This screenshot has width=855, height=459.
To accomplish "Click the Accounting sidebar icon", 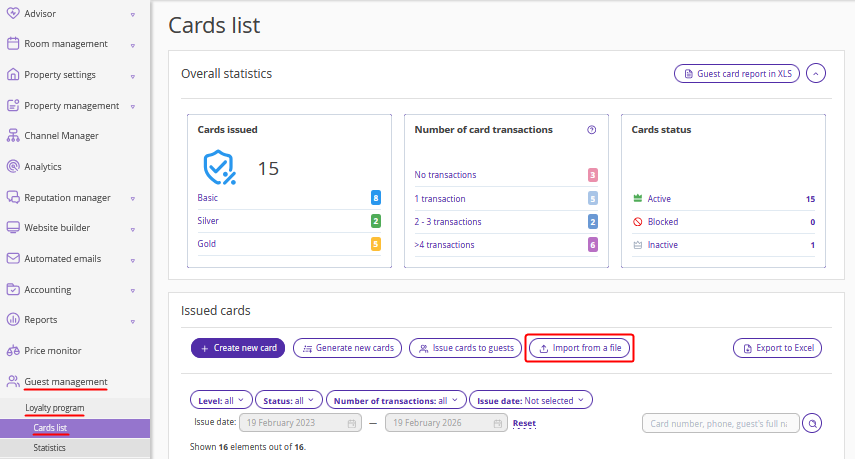I will point(13,290).
